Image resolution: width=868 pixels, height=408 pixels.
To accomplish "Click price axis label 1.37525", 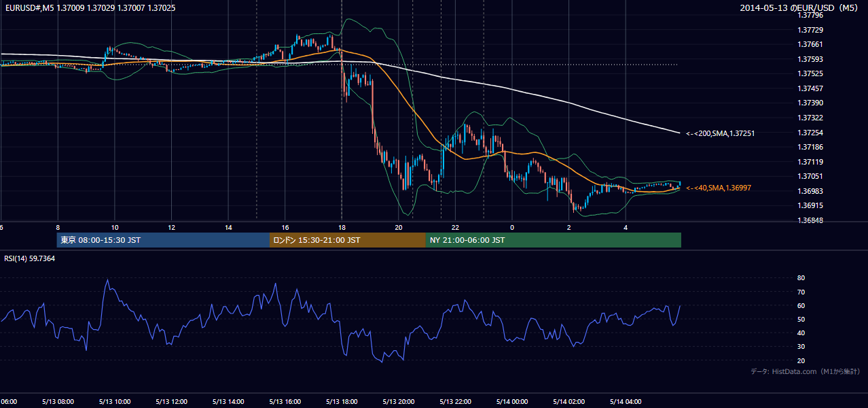I will tap(810, 73).
